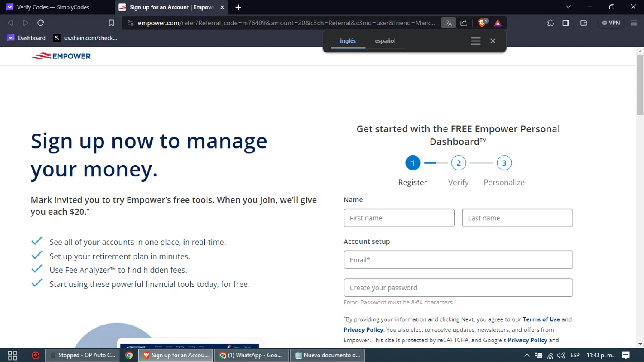
Task: Open Brave Rewards triangle icon
Action: click(498, 23)
